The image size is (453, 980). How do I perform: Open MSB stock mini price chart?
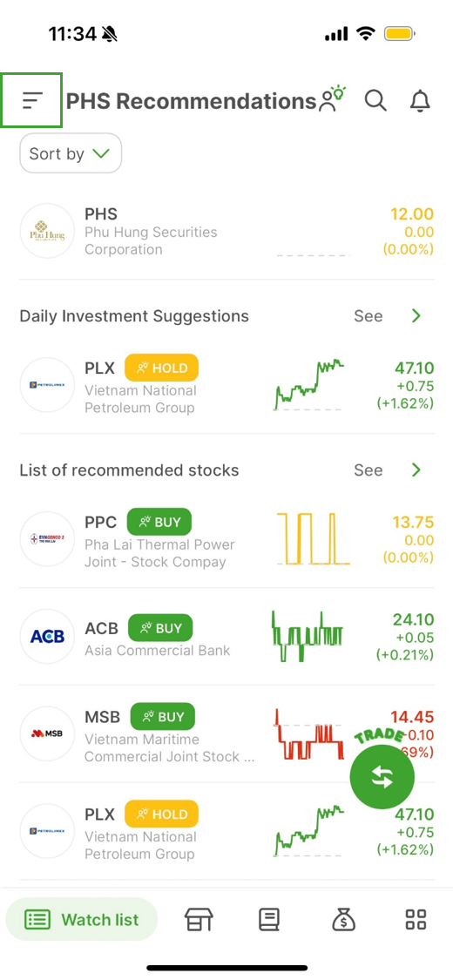[308, 733]
